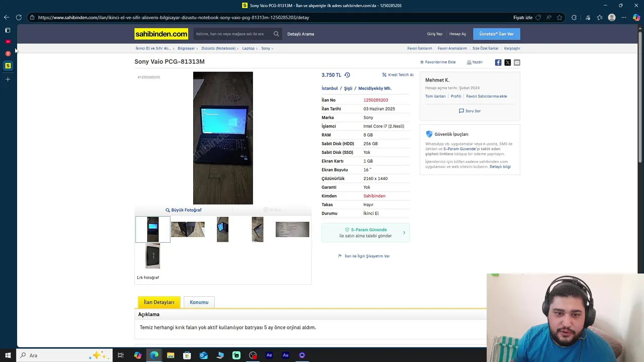The height and width of the screenshot is (362, 644).
Task: Switch to the Konumu tab
Action: click(199, 302)
